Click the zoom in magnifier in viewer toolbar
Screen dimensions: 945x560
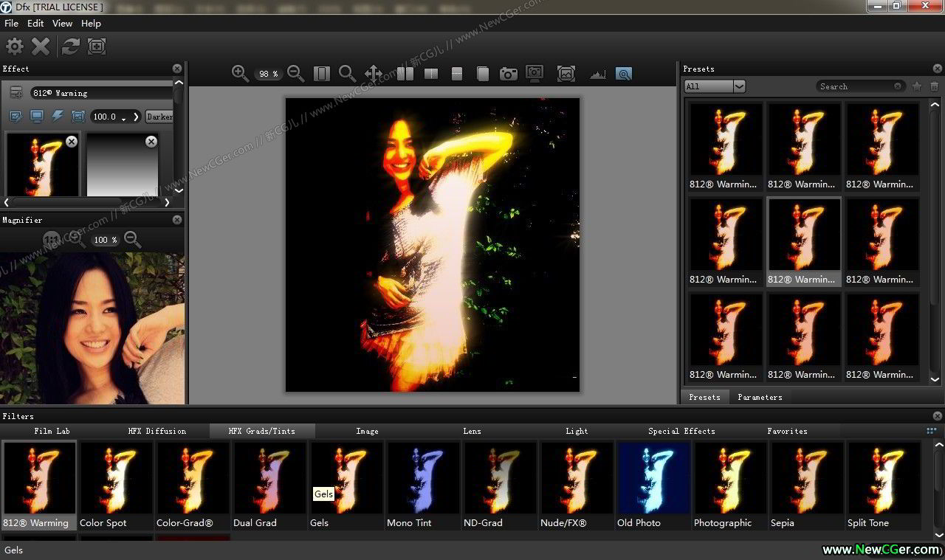point(240,73)
